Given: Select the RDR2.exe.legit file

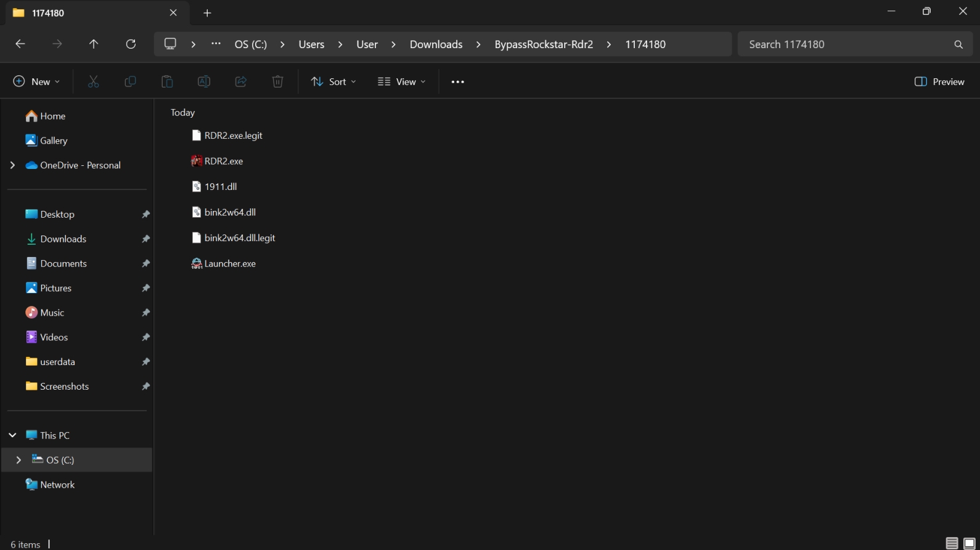Looking at the screenshot, I should point(227,135).
